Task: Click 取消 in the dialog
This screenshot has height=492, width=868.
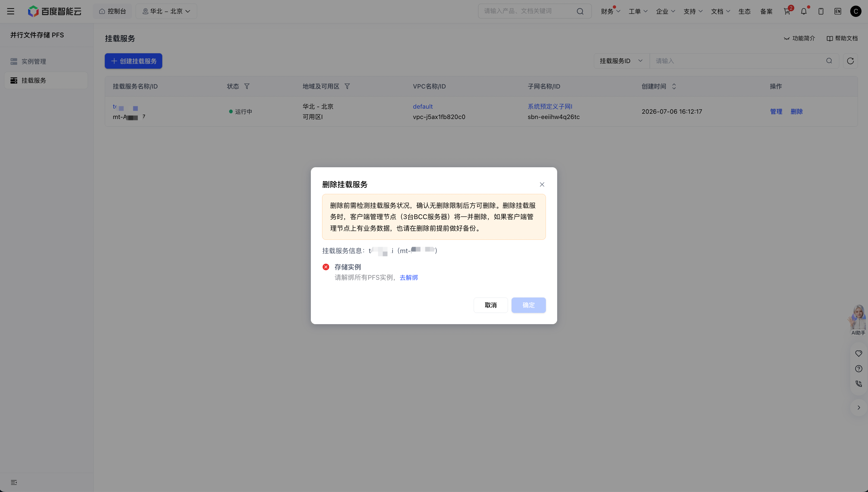Action: (x=491, y=305)
